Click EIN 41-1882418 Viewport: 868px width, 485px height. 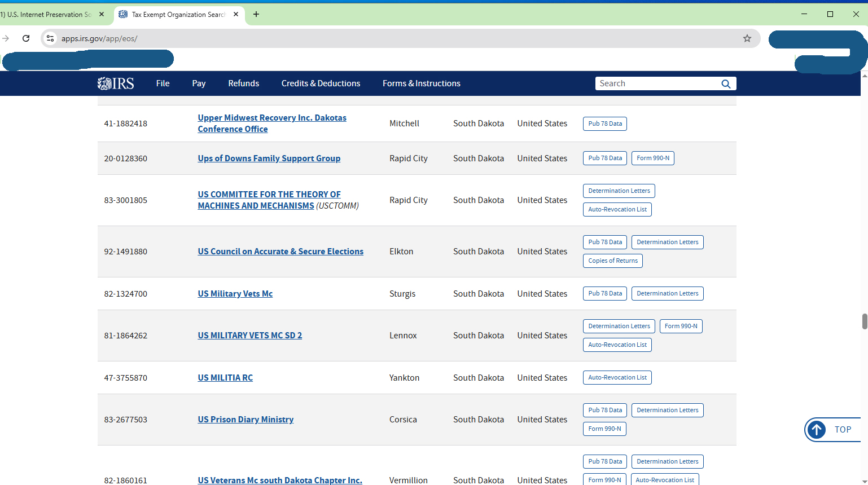pos(126,124)
